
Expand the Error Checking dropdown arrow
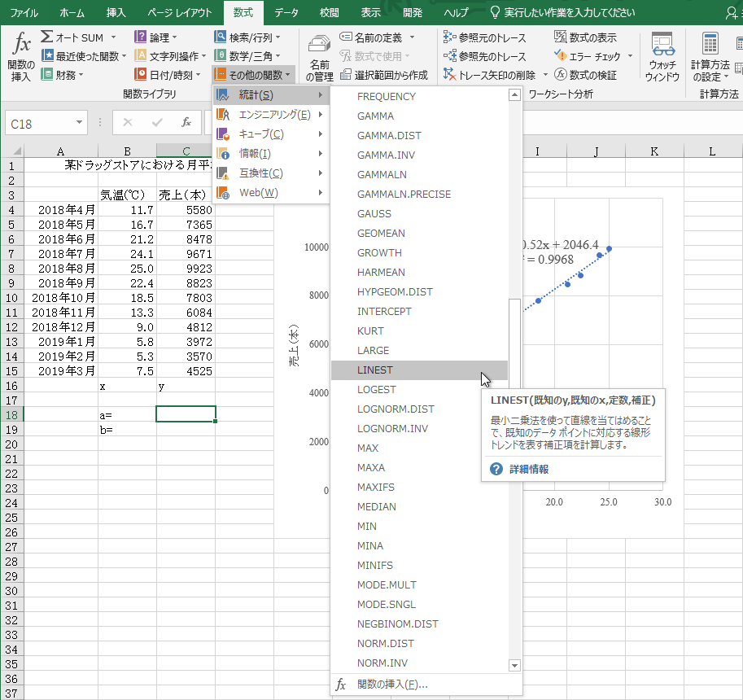coord(630,56)
